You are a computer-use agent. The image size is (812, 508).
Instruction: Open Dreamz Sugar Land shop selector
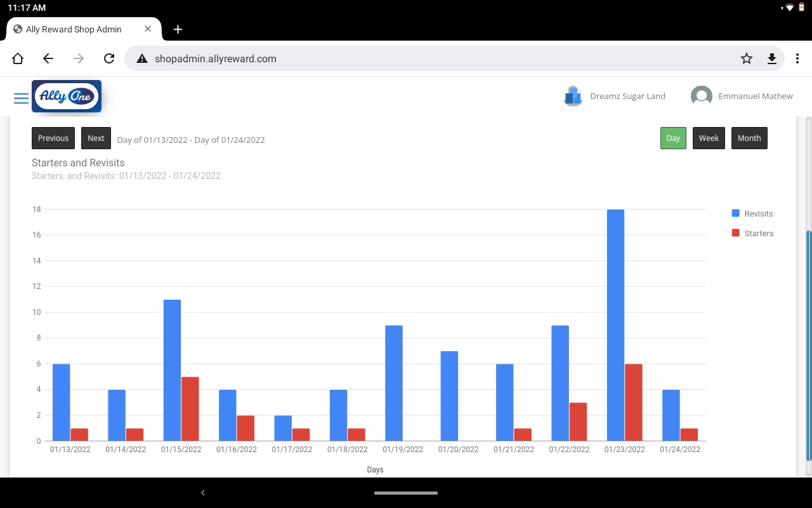[614, 96]
